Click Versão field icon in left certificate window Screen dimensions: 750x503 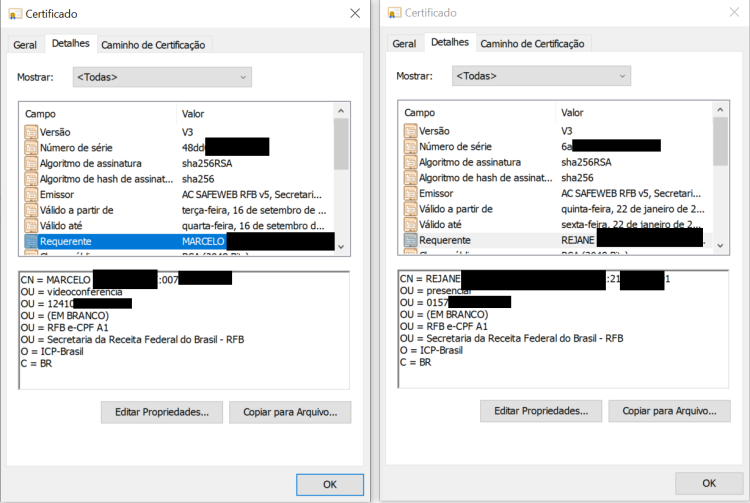click(x=31, y=132)
